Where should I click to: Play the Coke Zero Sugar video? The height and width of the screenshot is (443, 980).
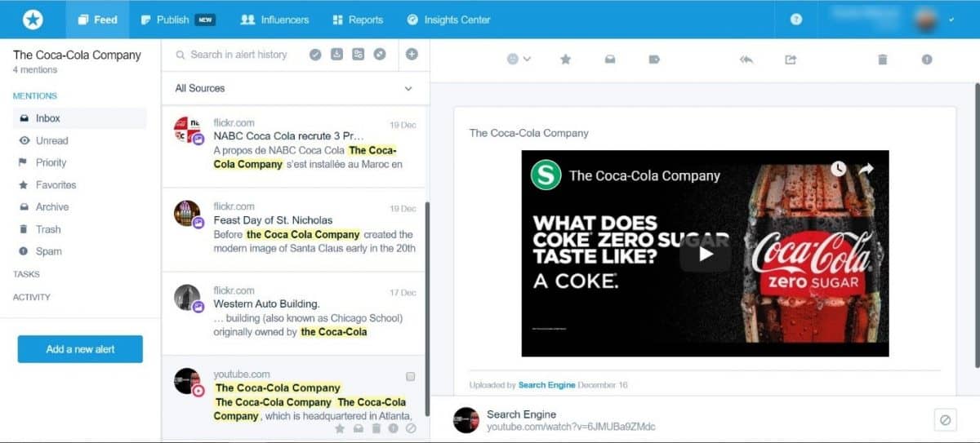coord(705,254)
